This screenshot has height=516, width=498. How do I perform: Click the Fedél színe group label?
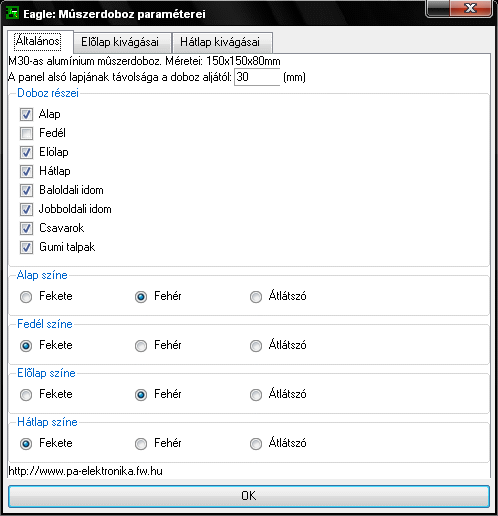tap(45, 324)
